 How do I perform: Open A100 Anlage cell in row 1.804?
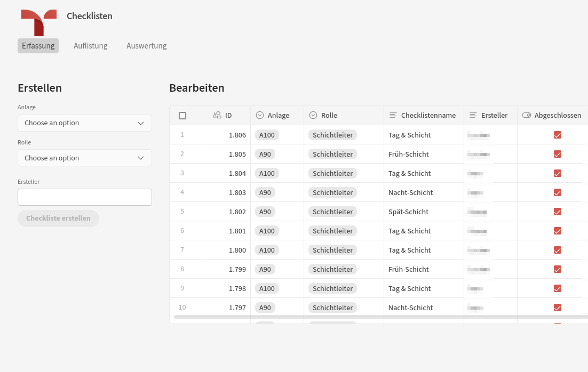tap(277, 173)
